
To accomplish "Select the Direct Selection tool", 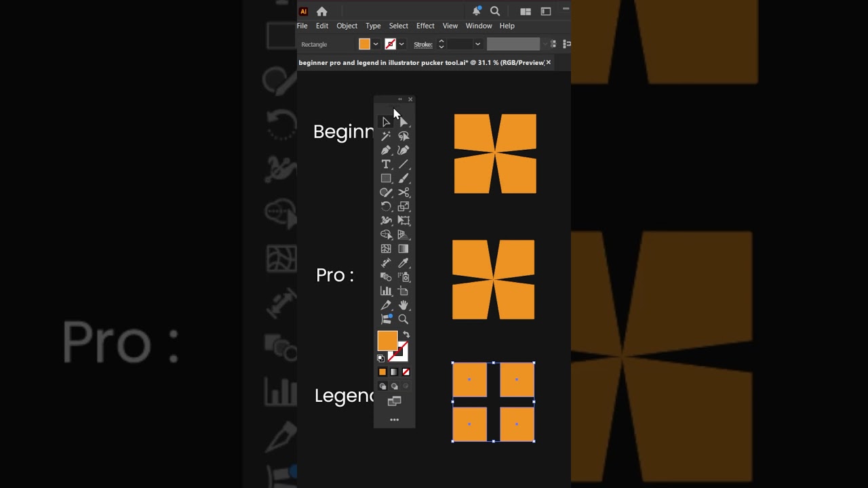I will tap(403, 122).
